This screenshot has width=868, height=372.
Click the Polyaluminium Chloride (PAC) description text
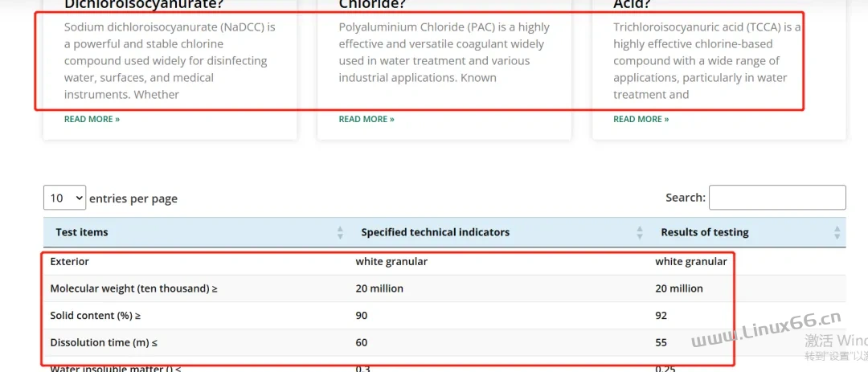(x=444, y=52)
